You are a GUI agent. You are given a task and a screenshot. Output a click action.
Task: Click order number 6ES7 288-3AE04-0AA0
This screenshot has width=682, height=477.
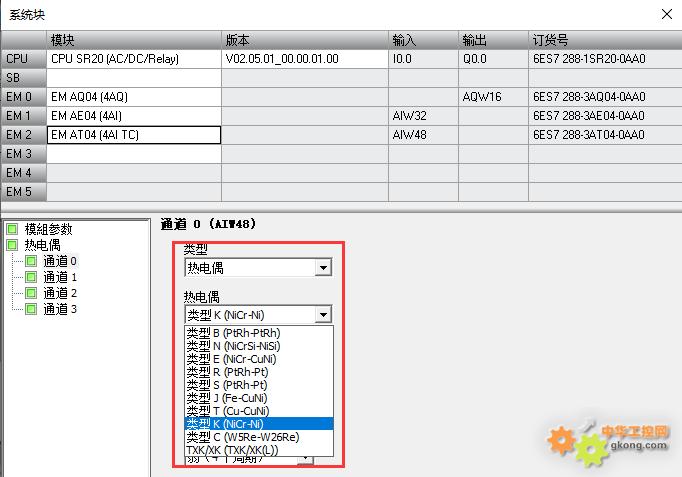[605, 116]
